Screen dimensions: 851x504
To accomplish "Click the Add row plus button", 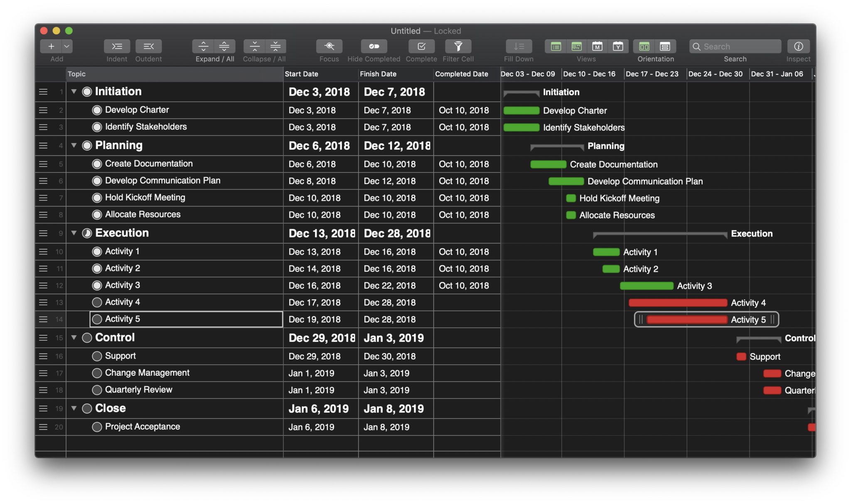I will (x=51, y=46).
